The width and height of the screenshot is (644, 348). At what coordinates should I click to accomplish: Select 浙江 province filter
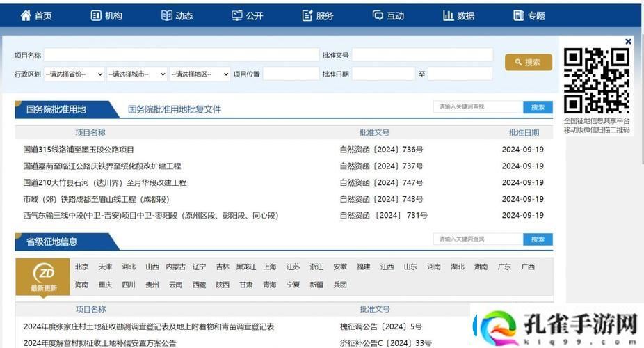316,267
